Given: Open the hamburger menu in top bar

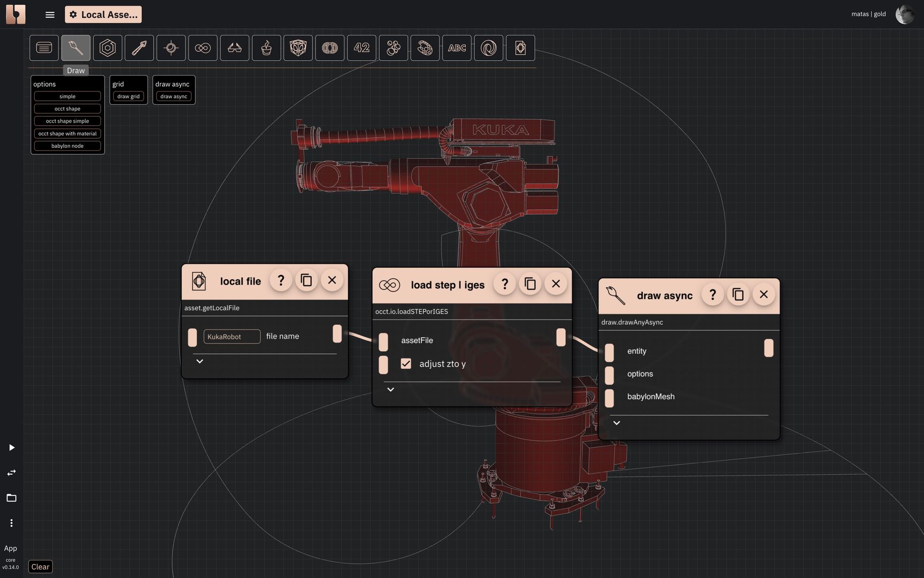Looking at the screenshot, I should [x=50, y=14].
